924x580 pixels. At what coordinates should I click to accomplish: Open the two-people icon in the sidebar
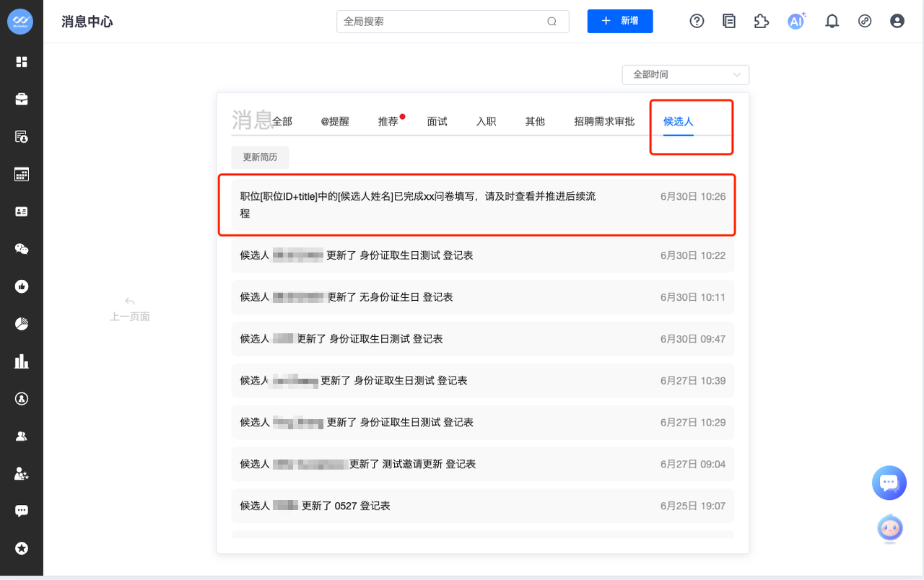click(22, 436)
